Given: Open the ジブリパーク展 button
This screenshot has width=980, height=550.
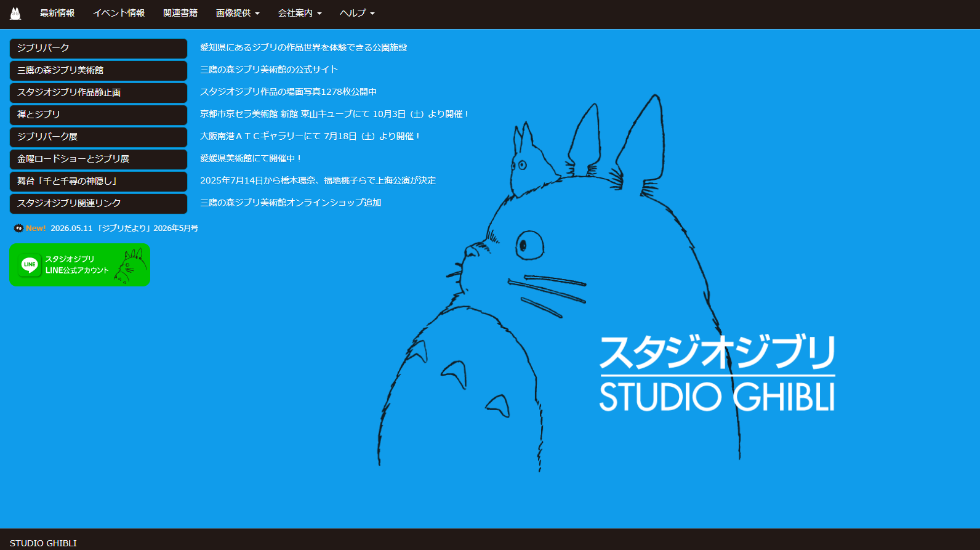Looking at the screenshot, I should tap(98, 137).
